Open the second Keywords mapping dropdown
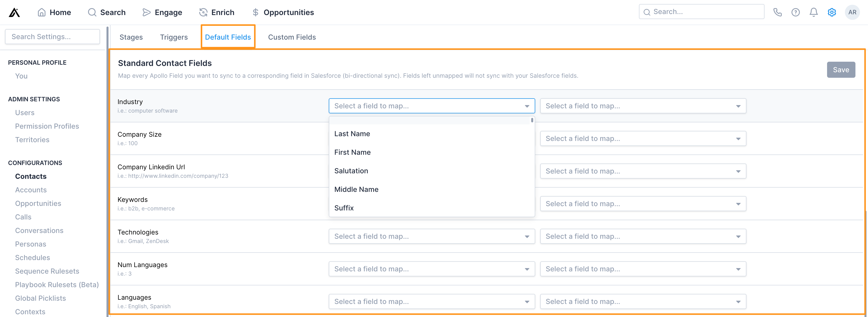 (x=643, y=204)
